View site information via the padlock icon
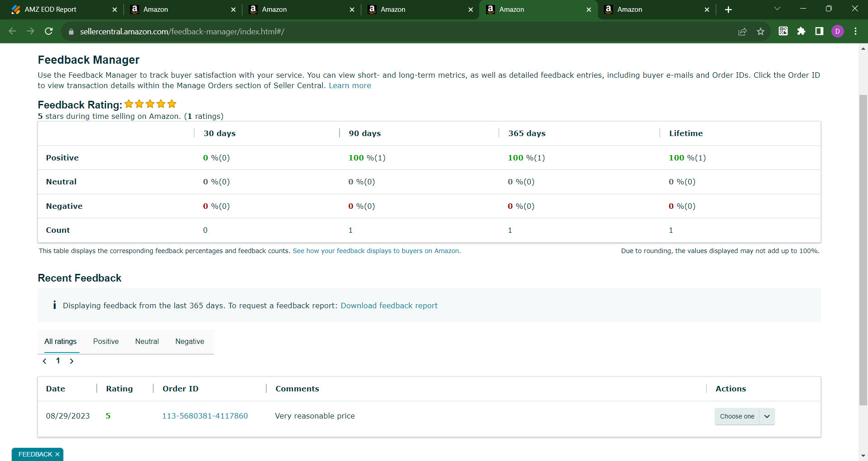The height and width of the screenshot is (461, 868). click(x=71, y=32)
